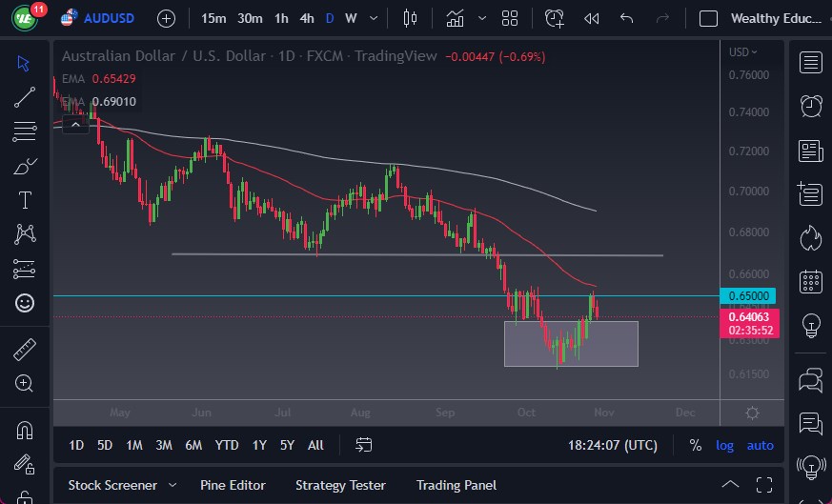The height and width of the screenshot is (504, 832).
Task: Toggle the auto scale option
Action: click(760, 445)
